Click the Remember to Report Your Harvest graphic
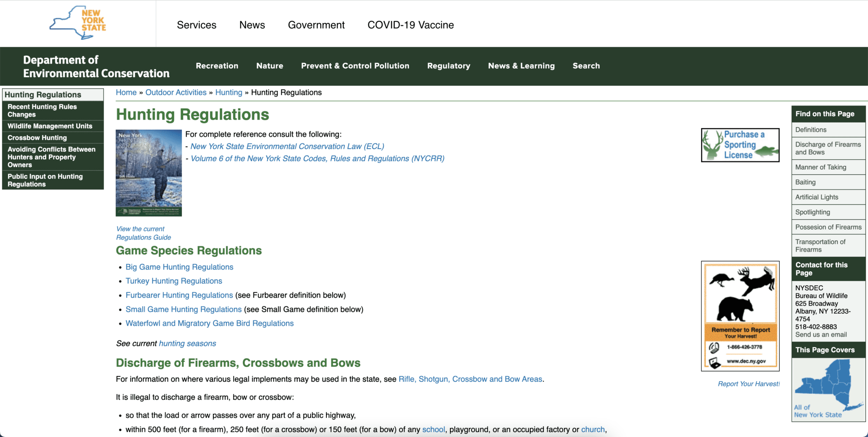The height and width of the screenshot is (437, 868). (740, 316)
